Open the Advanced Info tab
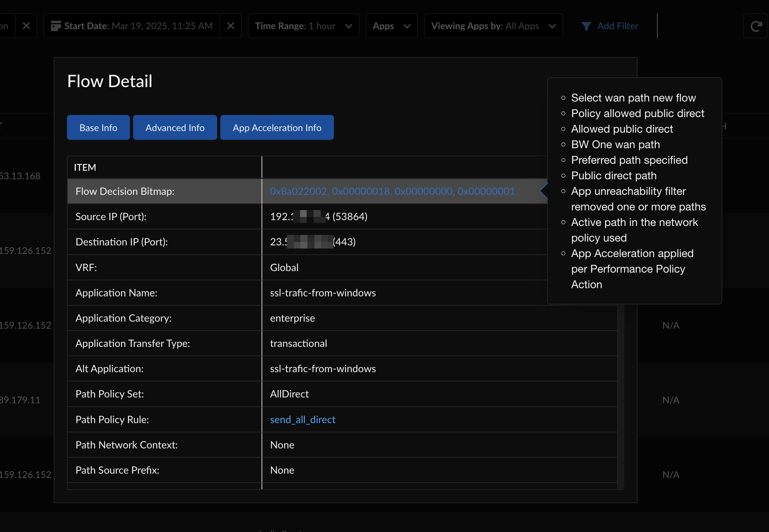769x532 pixels. tap(175, 128)
